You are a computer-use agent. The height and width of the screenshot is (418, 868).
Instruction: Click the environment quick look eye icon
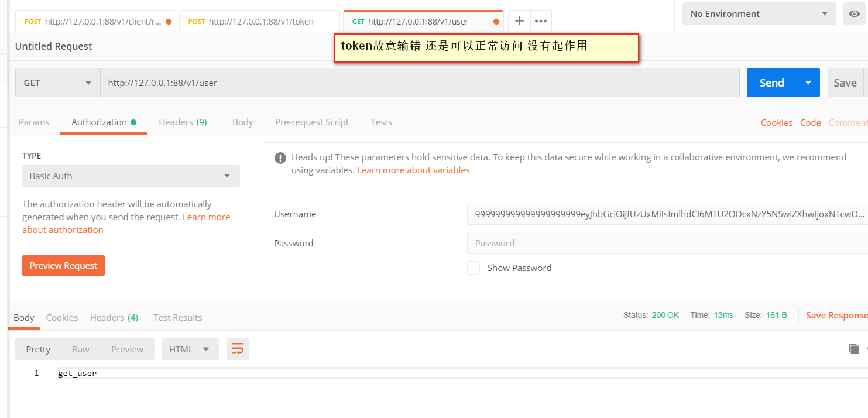click(855, 13)
